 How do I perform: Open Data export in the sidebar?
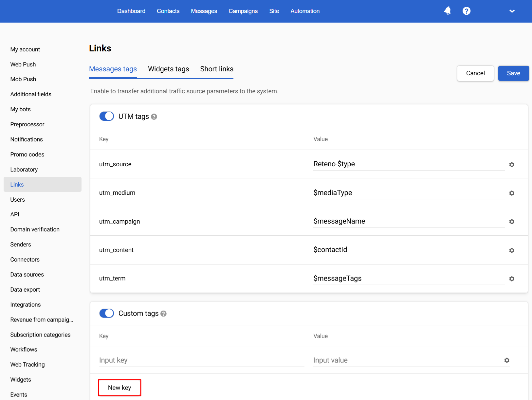(25, 290)
